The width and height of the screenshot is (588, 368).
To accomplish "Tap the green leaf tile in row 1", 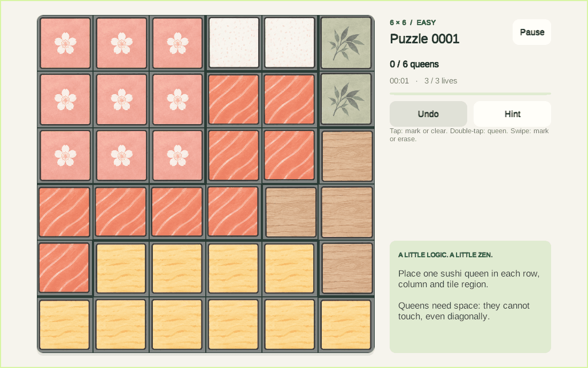I will coord(346,43).
